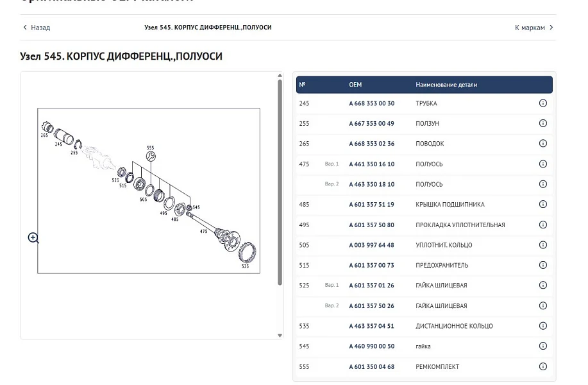588x385 pixels.
Task: Click OEM number A 601 357 51 19
Action: click(372, 205)
